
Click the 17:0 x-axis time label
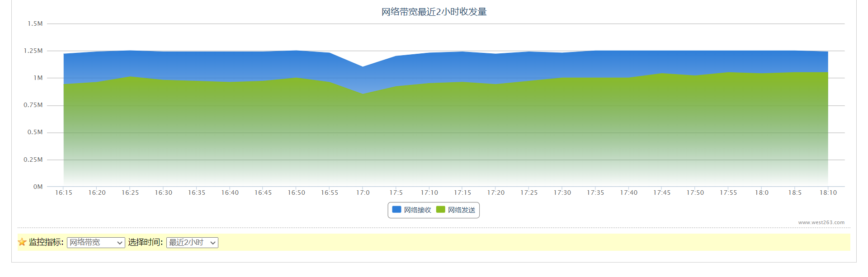click(x=363, y=192)
